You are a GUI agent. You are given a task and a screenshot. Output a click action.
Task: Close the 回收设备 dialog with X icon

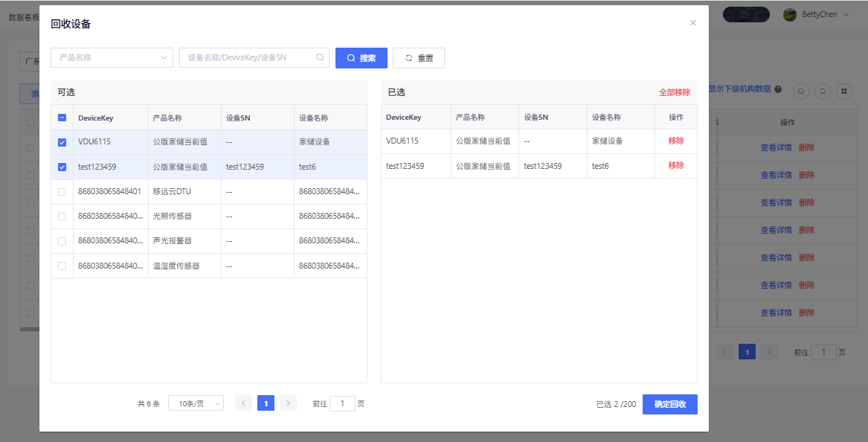click(x=693, y=23)
